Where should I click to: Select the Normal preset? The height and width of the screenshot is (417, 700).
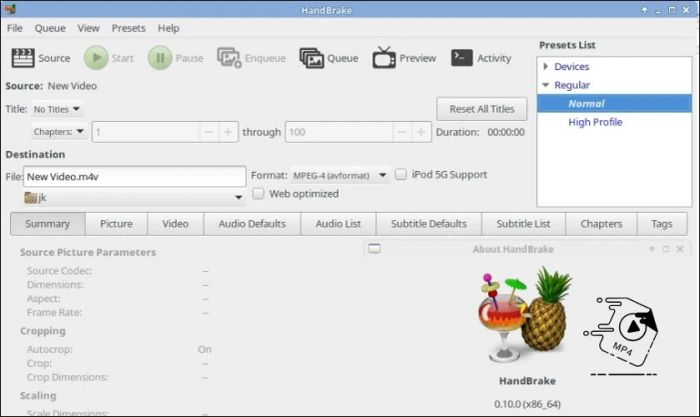(614, 104)
